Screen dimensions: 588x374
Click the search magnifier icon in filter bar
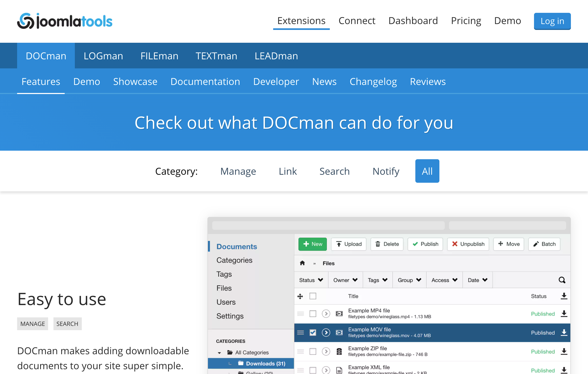(x=562, y=280)
